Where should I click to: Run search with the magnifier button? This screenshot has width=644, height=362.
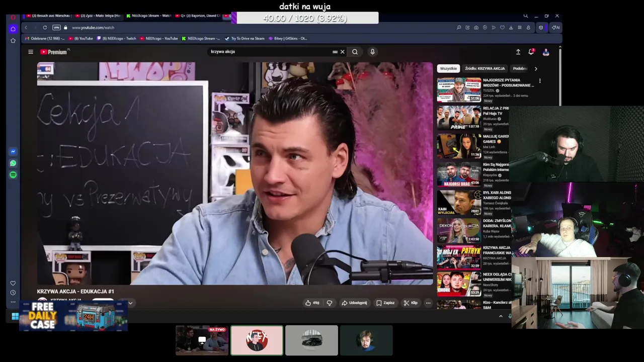(355, 52)
